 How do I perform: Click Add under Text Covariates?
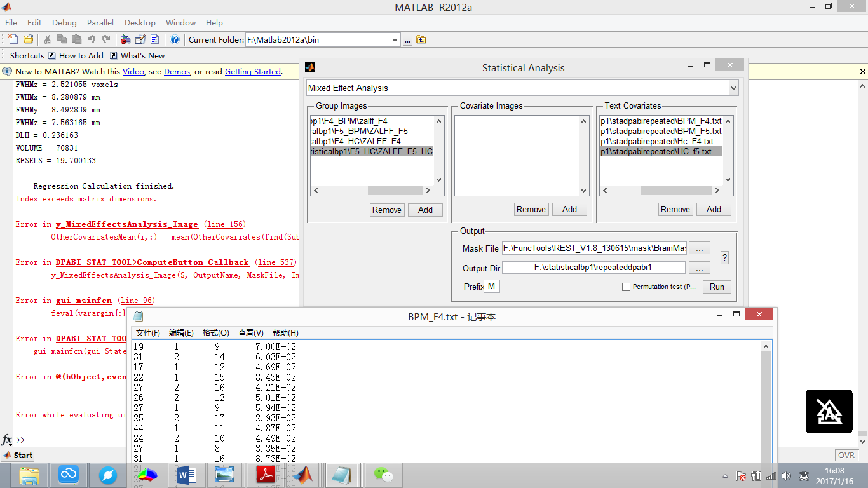click(x=714, y=209)
